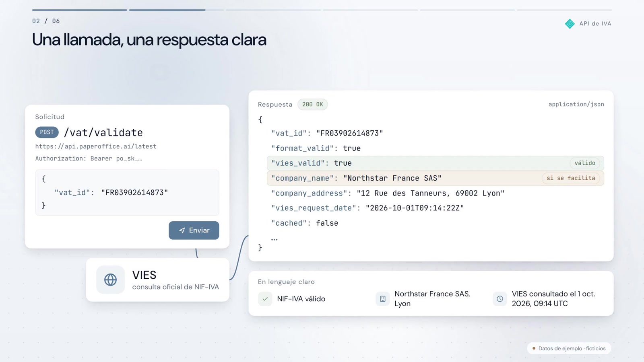Select the sixth progress segment at top
The image size is (644, 362).
click(x=564, y=10)
